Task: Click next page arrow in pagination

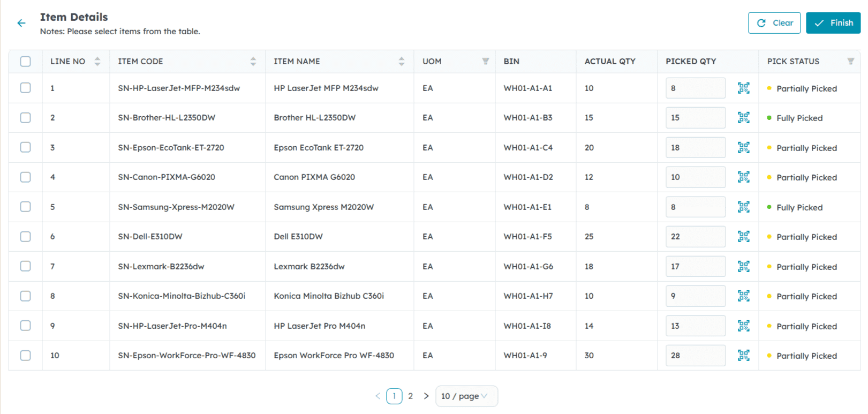Action: point(426,396)
